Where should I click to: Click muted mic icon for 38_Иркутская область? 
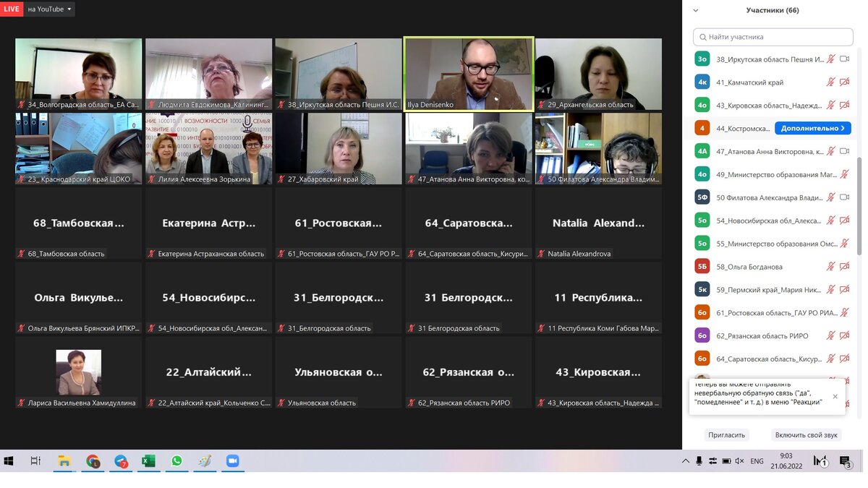click(831, 59)
